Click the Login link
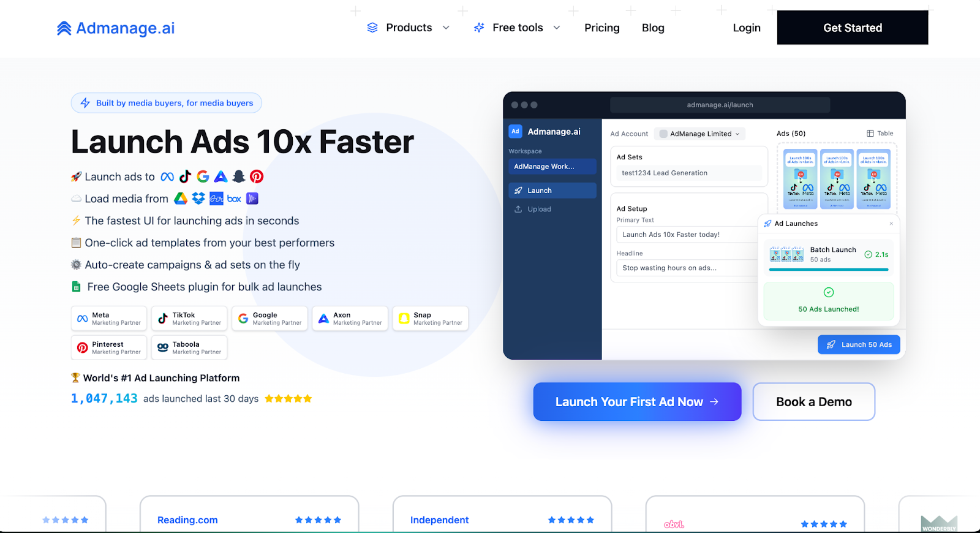The width and height of the screenshot is (980, 533). (747, 28)
